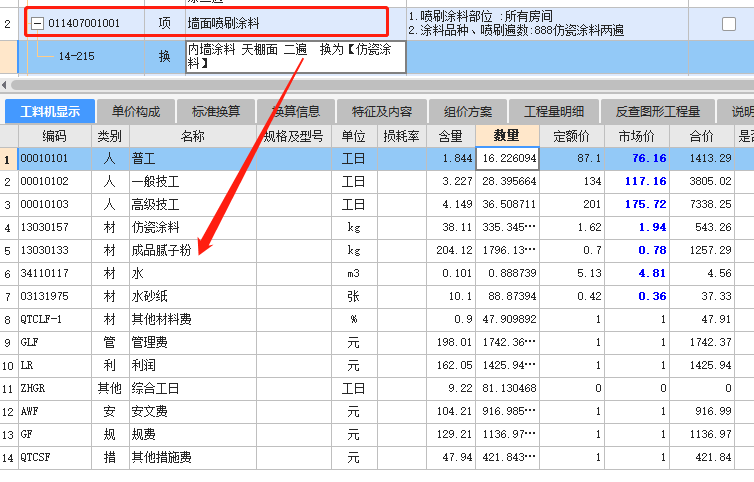754x482 pixels.
Task: Click the 数量 column header
Action: pos(507,136)
